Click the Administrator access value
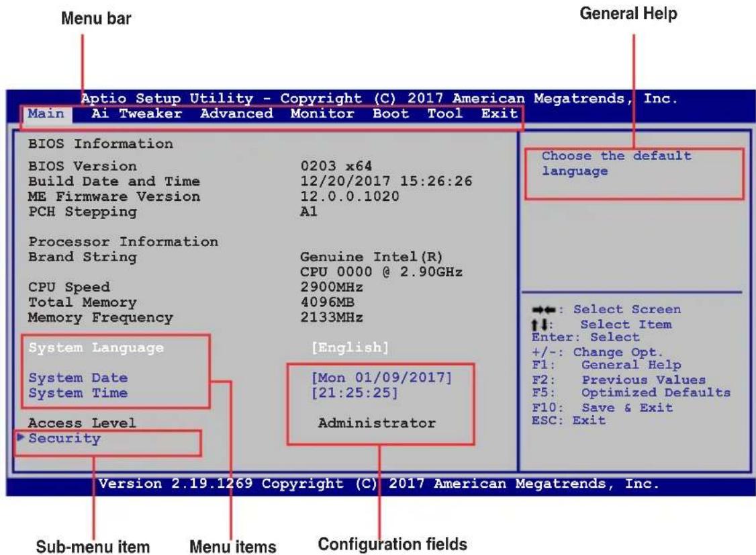The height and width of the screenshot is (555, 756). click(377, 423)
